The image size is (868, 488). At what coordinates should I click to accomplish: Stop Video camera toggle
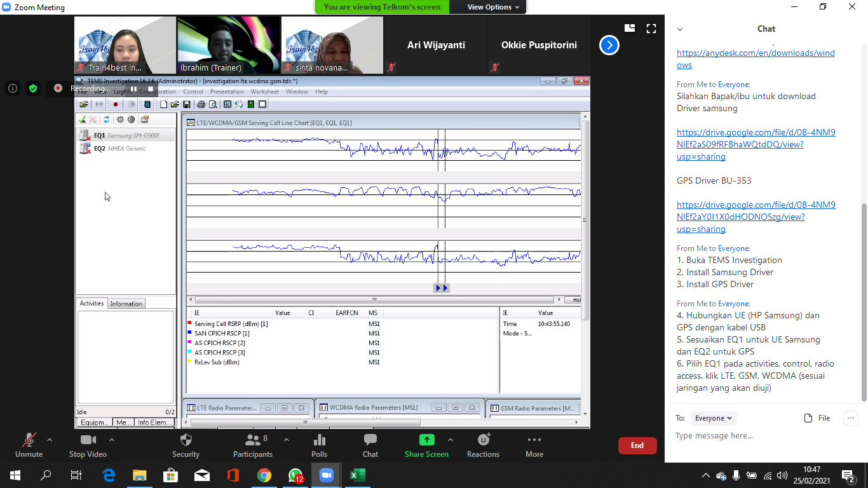[x=88, y=440]
